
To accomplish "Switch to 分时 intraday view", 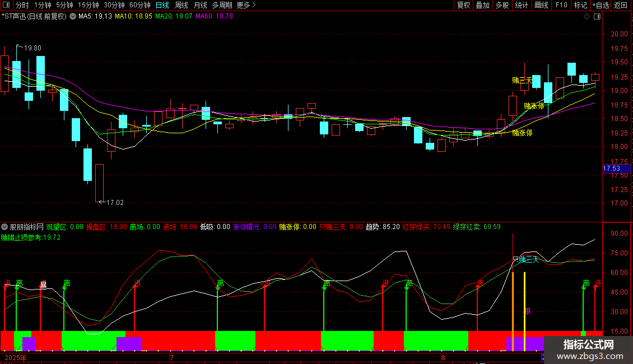I will [22, 5].
